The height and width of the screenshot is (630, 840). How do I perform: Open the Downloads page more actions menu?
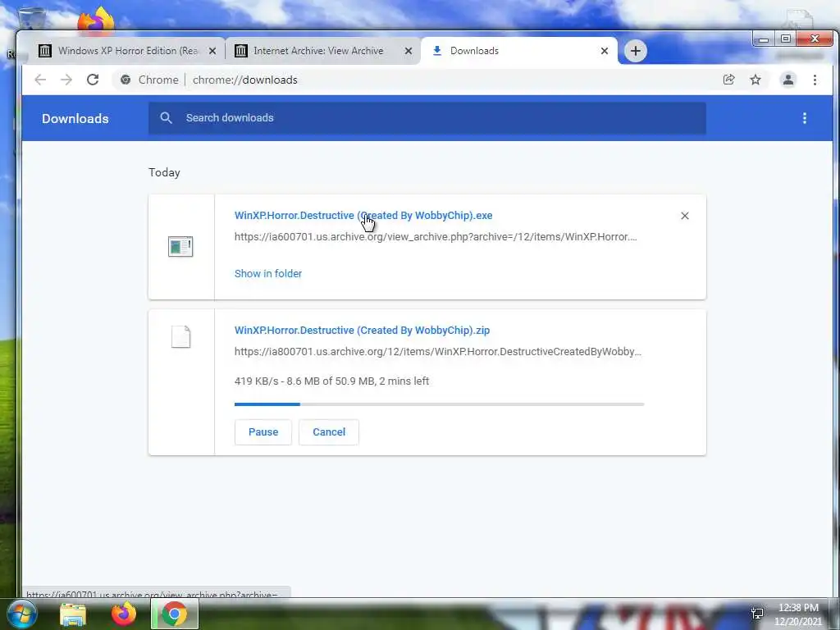point(804,118)
